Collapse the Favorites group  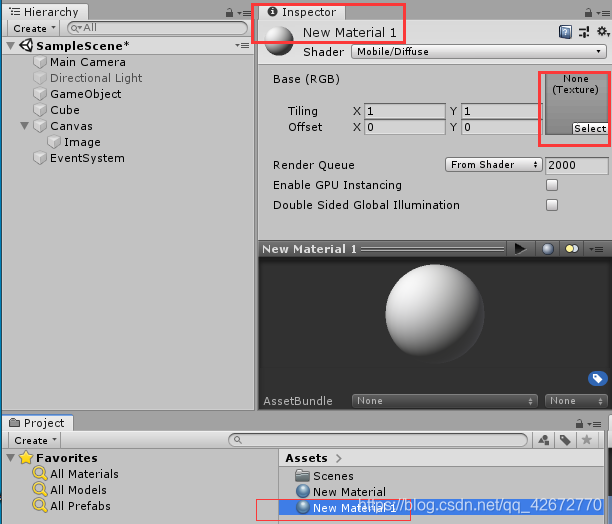click(11, 458)
